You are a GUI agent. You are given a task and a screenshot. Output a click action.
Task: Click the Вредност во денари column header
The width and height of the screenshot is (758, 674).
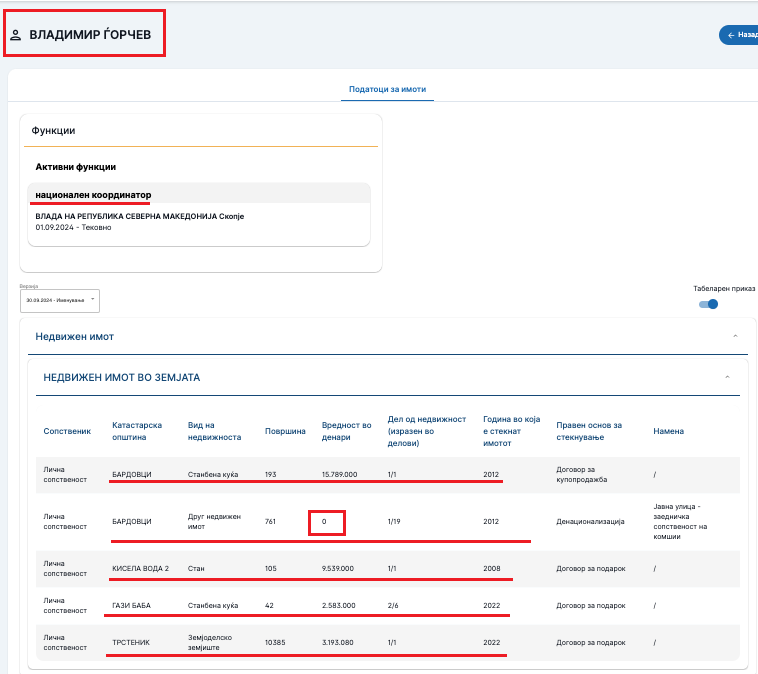346,431
